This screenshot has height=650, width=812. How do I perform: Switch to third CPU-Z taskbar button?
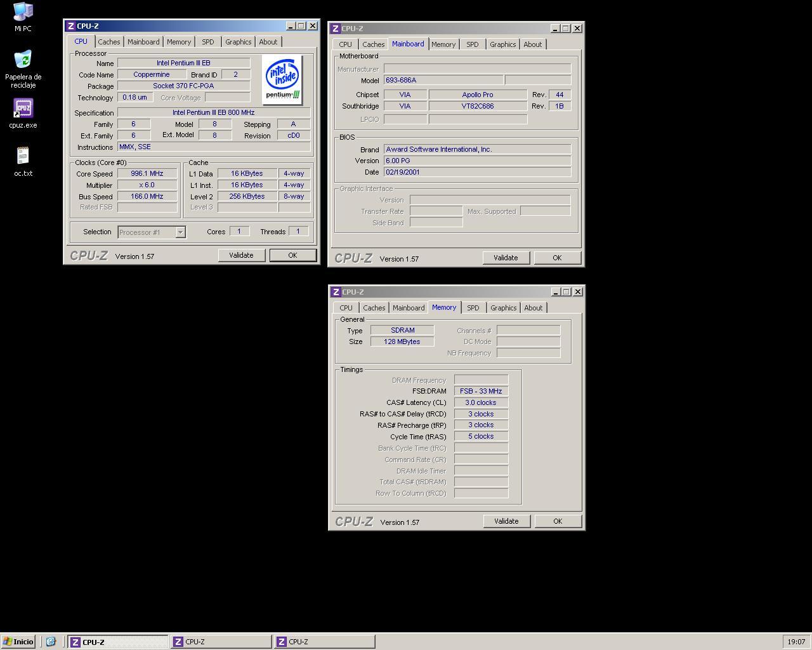324,642
